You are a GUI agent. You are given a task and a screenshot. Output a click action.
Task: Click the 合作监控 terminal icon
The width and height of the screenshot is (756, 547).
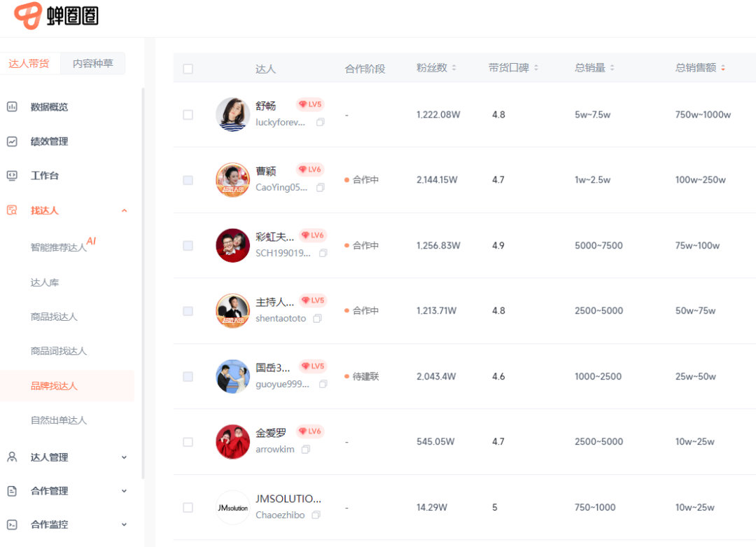(x=12, y=525)
